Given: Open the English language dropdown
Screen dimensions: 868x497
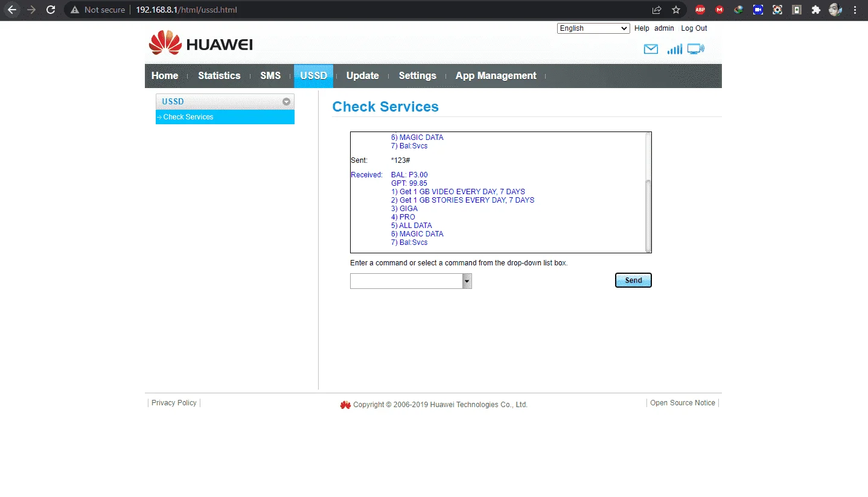Looking at the screenshot, I should [593, 28].
